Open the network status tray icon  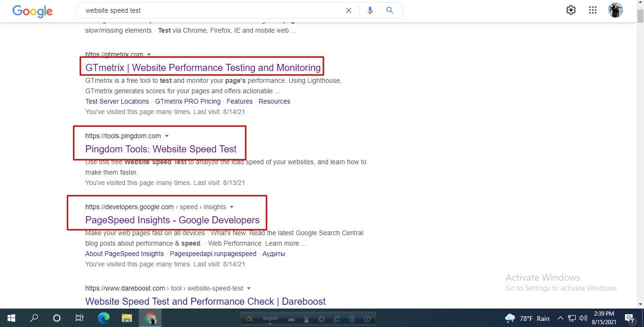point(572,318)
